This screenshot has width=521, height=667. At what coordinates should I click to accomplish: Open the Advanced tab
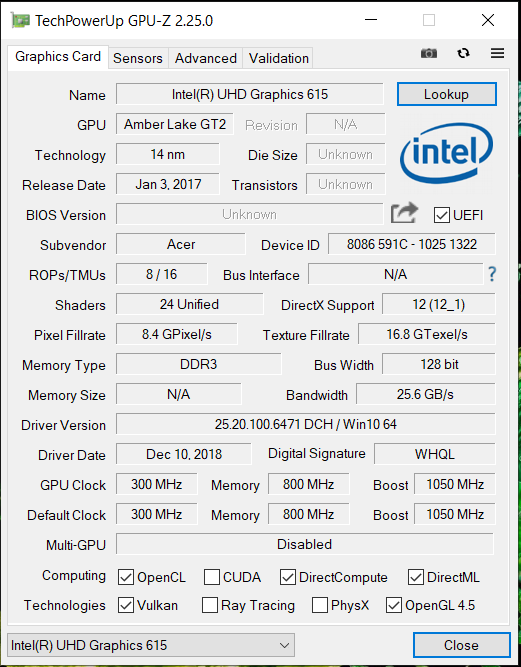(x=206, y=58)
